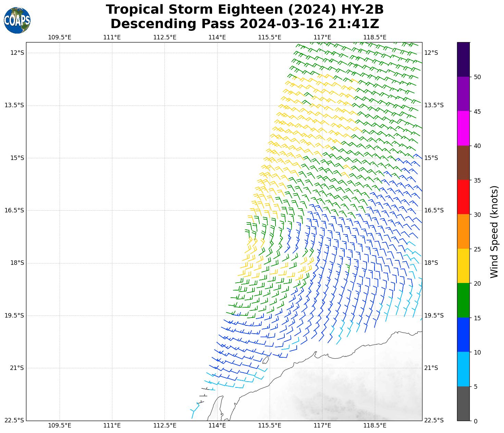Click the colorbar tick label 50
Image resolution: width=504 pixels, height=433 pixels.
[x=477, y=77]
